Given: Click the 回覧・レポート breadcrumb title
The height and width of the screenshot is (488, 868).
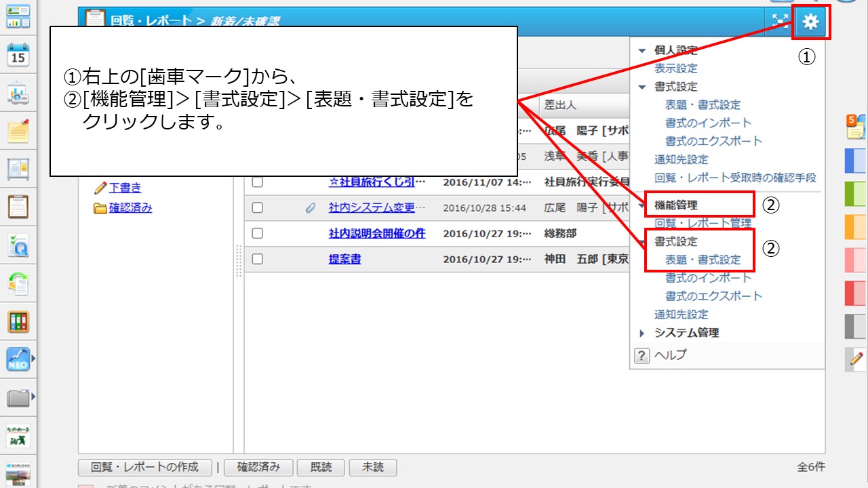Looking at the screenshot, I should point(151,20).
